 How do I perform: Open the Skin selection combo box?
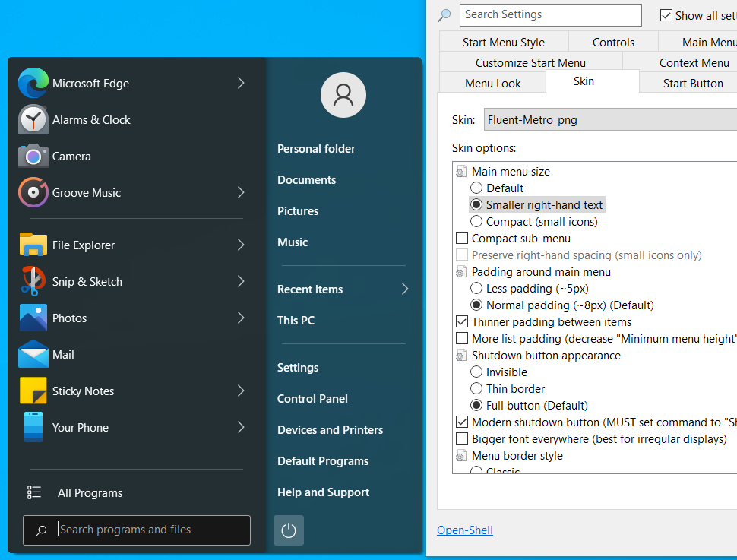click(x=611, y=120)
